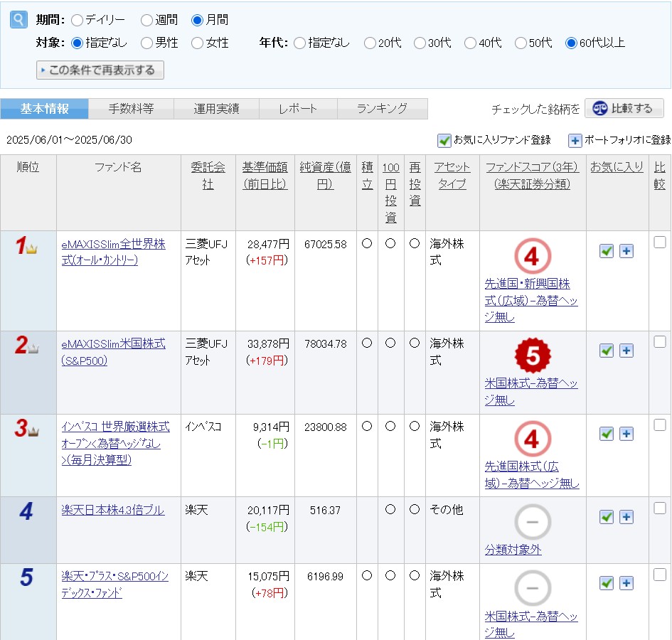This screenshot has height=640, width=672.
Task: Open インベスコ 世界厳選株式オープン fund link
Action: pyautogui.click(x=115, y=443)
